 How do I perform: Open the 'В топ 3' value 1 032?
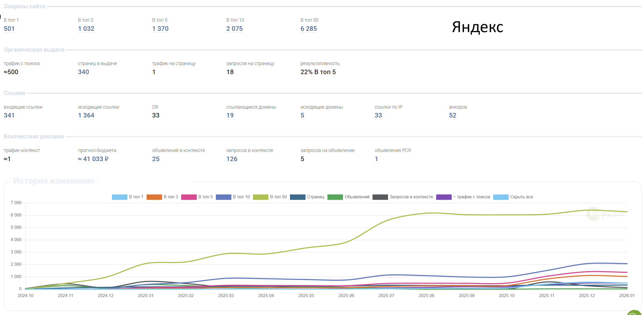(86, 29)
